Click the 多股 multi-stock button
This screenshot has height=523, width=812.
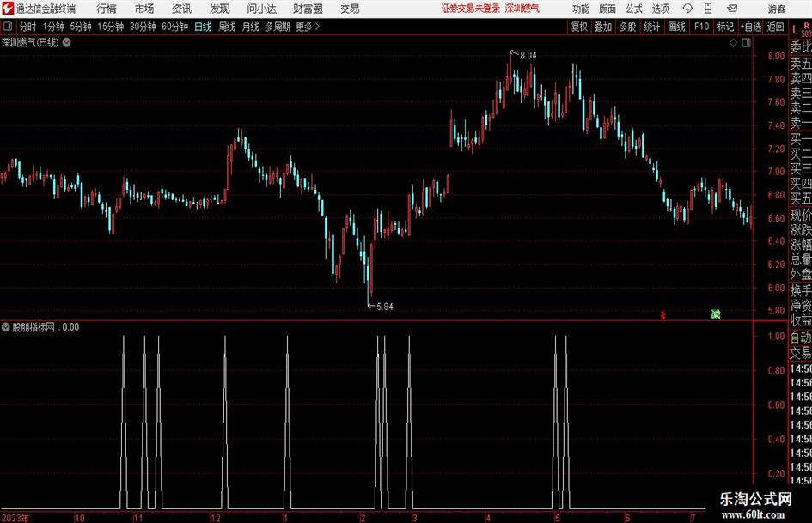click(627, 27)
